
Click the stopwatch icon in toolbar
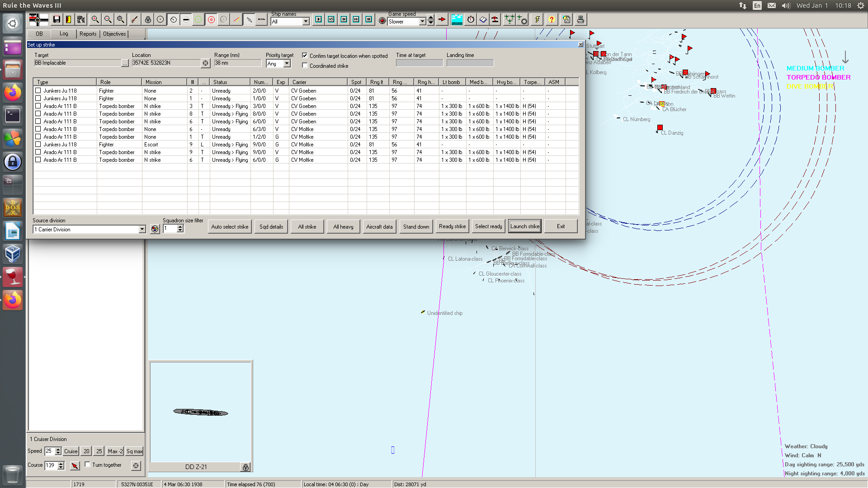click(x=471, y=19)
